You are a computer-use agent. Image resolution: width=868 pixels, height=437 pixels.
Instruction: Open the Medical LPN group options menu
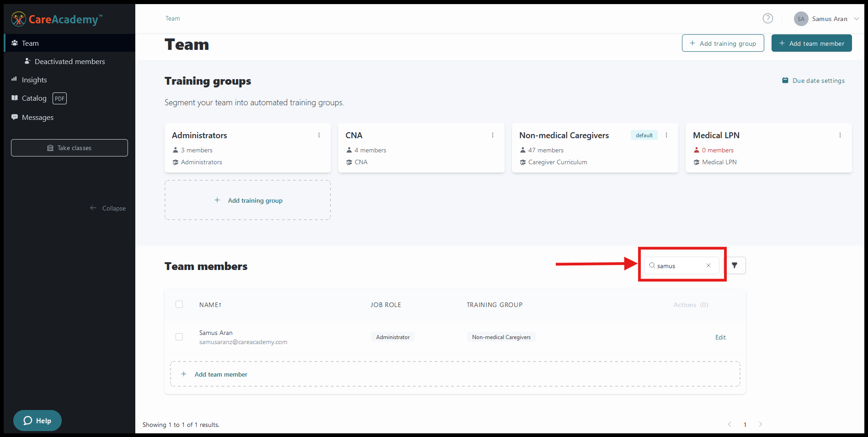point(840,135)
